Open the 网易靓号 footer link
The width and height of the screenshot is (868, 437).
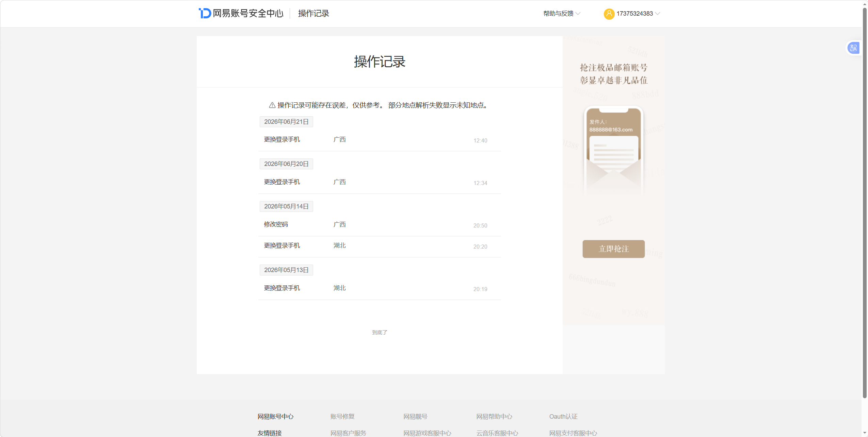pyautogui.click(x=415, y=416)
